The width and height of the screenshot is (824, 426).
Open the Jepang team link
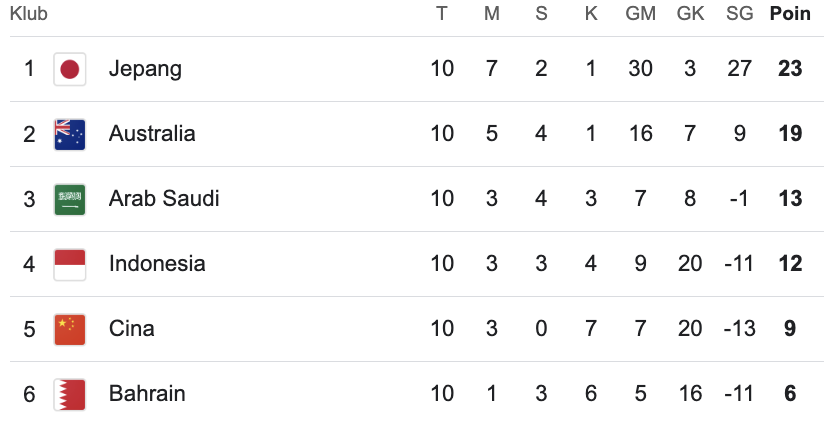(146, 69)
